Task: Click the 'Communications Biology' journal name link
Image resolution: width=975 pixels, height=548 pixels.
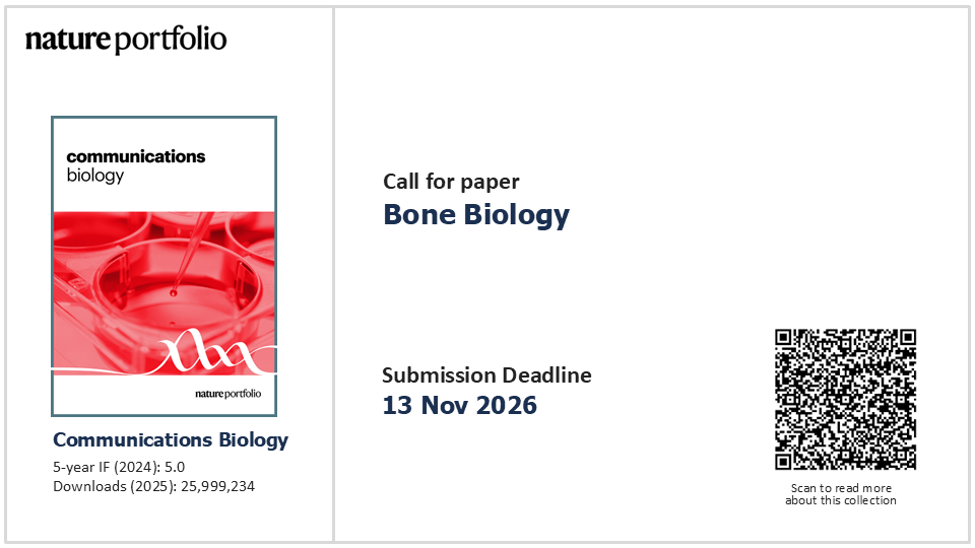Action: 170,440
